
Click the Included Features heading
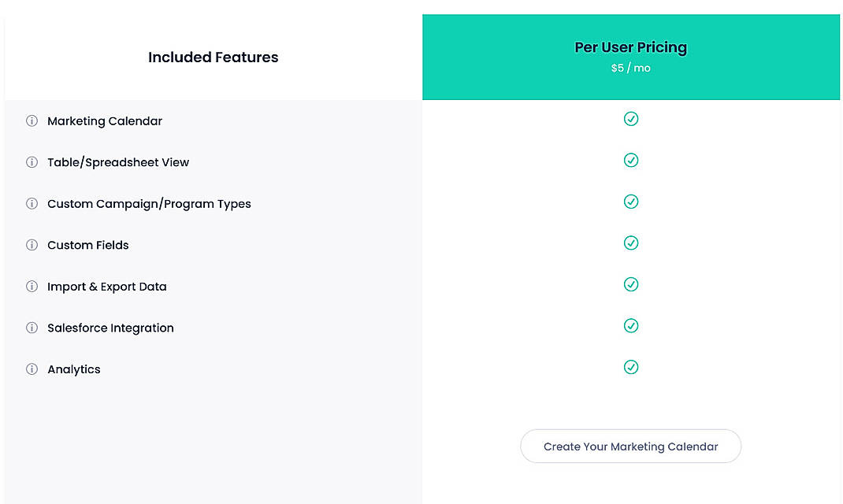click(213, 57)
